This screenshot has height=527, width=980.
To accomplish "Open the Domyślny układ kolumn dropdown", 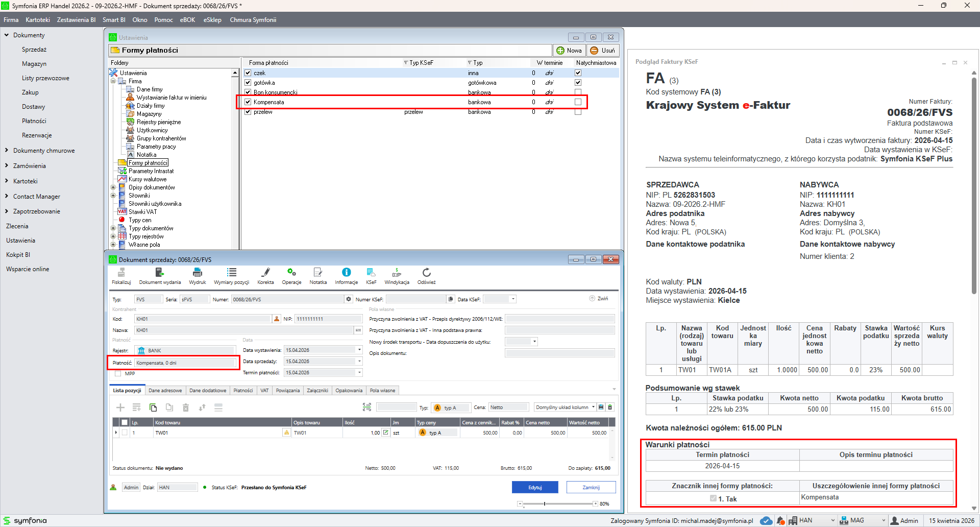I will click(593, 408).
